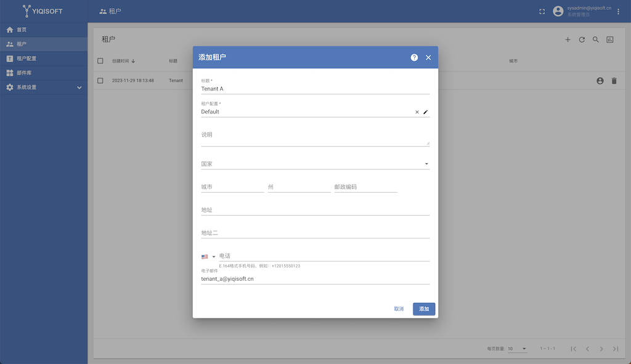The width and height of the screenshot is (631, 364).
Task: Open search in tenant table toolbar
Action: pos(596,39)
